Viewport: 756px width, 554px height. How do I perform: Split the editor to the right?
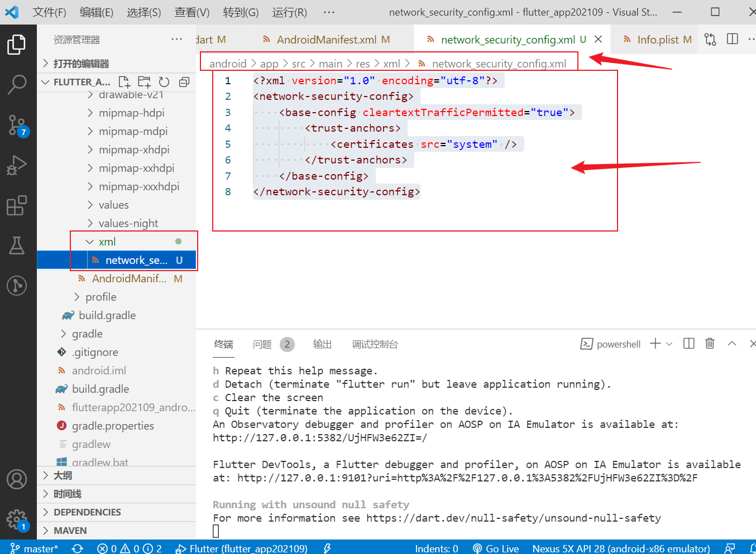click(x=733, y=39)
